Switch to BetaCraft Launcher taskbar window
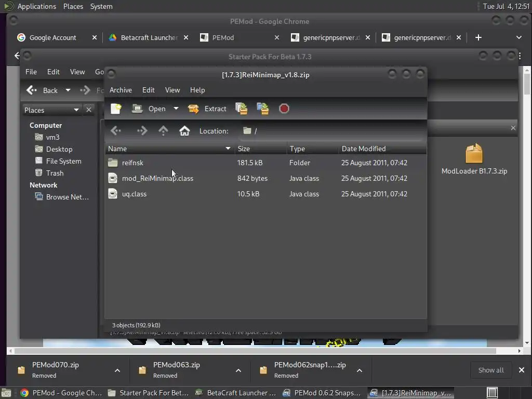 click(x=236, y=393)
